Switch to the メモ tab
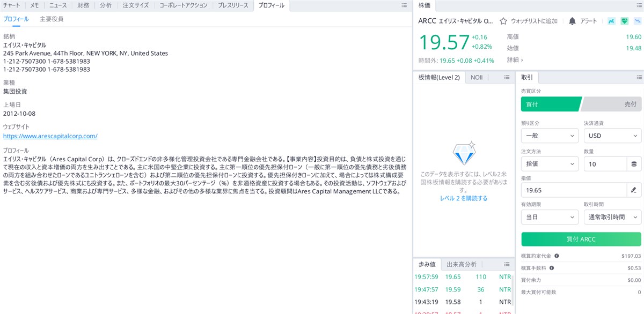 tap(34, 5)
